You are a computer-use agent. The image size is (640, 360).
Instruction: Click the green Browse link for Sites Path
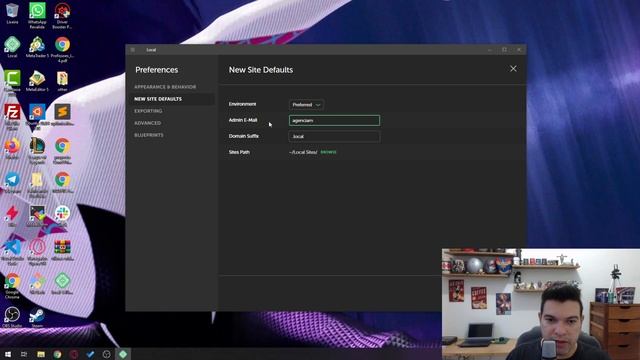coord(328,152)
